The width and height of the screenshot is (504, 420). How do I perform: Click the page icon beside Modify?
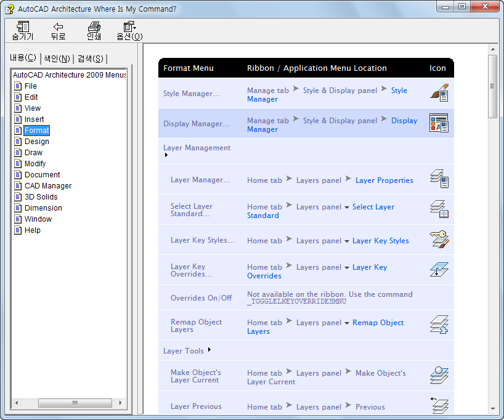point(18,164)
